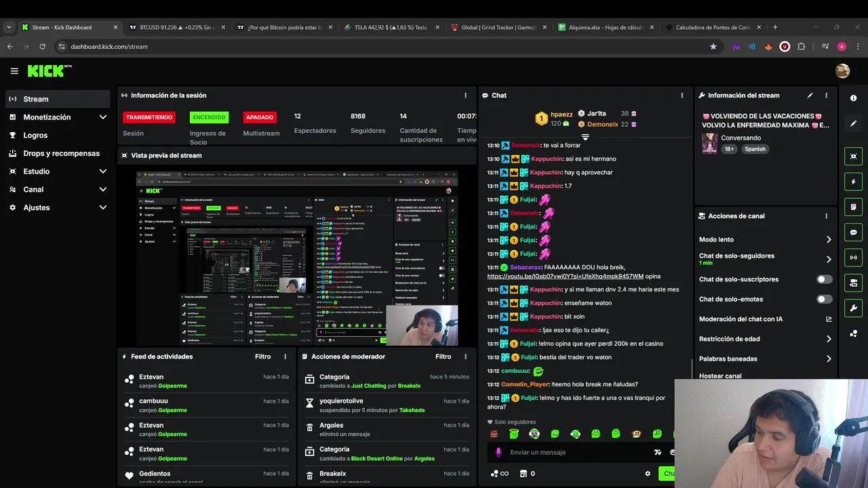Click the Spanish language tag

pyautogui.click(x=755, y=149)
